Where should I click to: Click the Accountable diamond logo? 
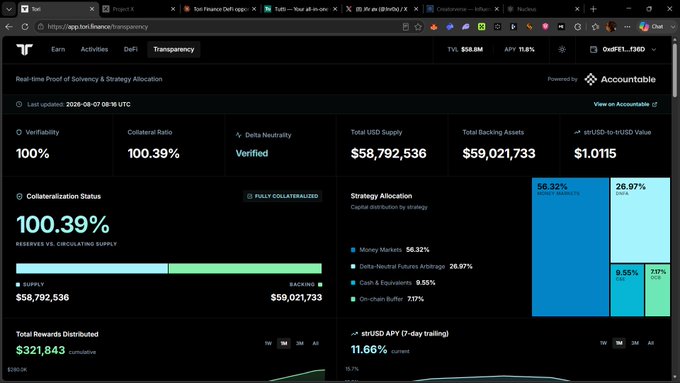[590, 79]
